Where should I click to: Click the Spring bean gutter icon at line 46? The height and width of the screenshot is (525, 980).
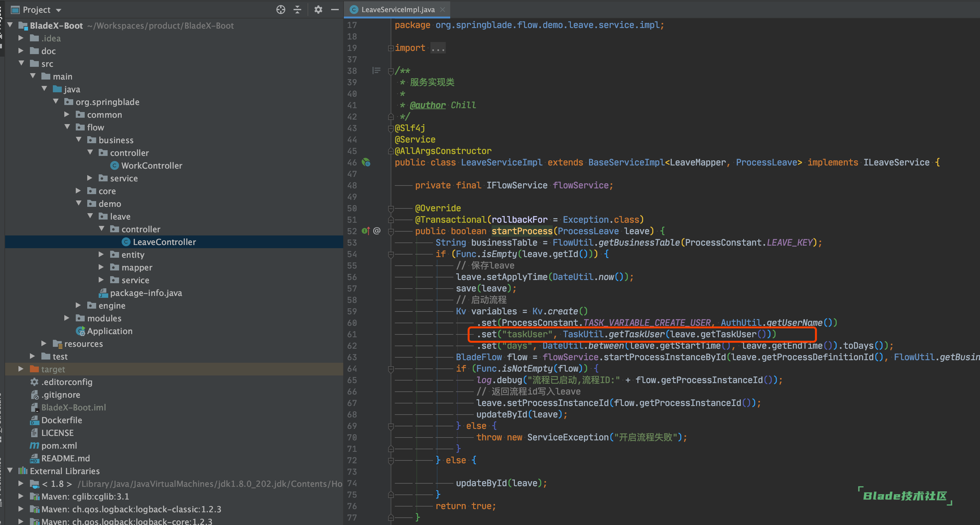[366, 162]
